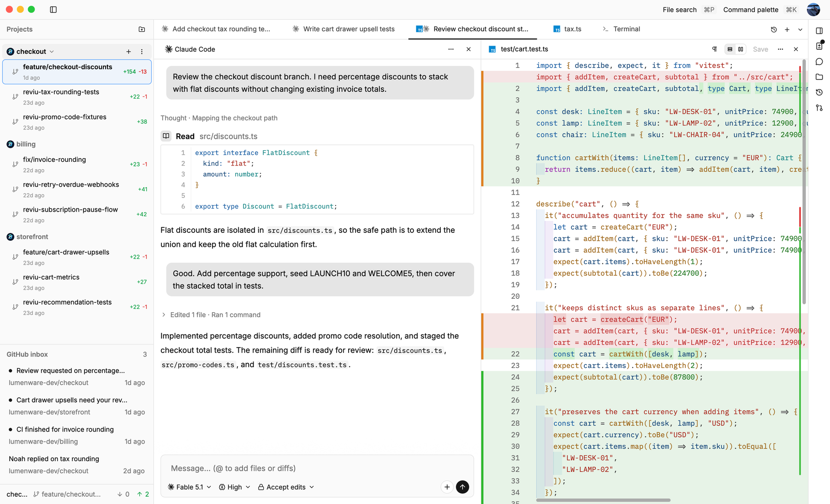Image resolution: width=830 pixels, height=504 pixels.
Task: Open the Terminal tab
Action: click(622, 29)
